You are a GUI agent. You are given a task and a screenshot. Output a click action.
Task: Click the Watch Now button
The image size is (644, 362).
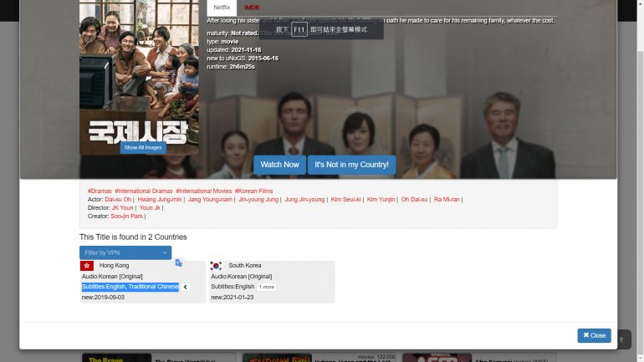279,165
